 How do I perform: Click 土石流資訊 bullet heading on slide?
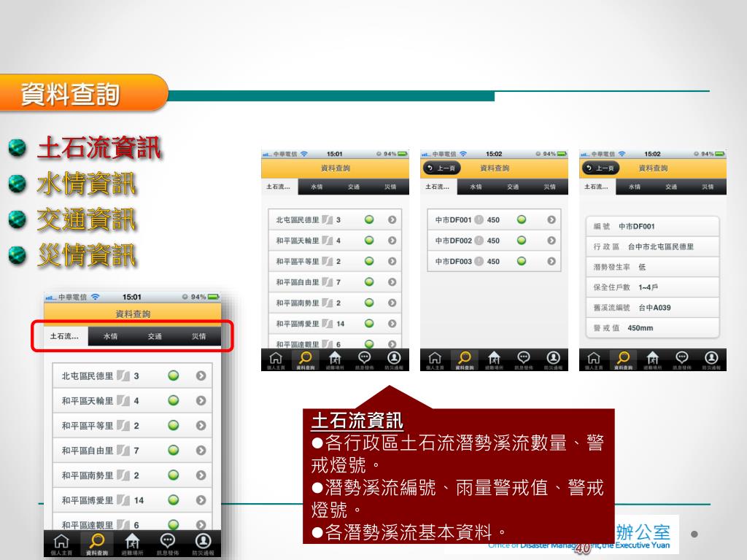pos(99,147)
